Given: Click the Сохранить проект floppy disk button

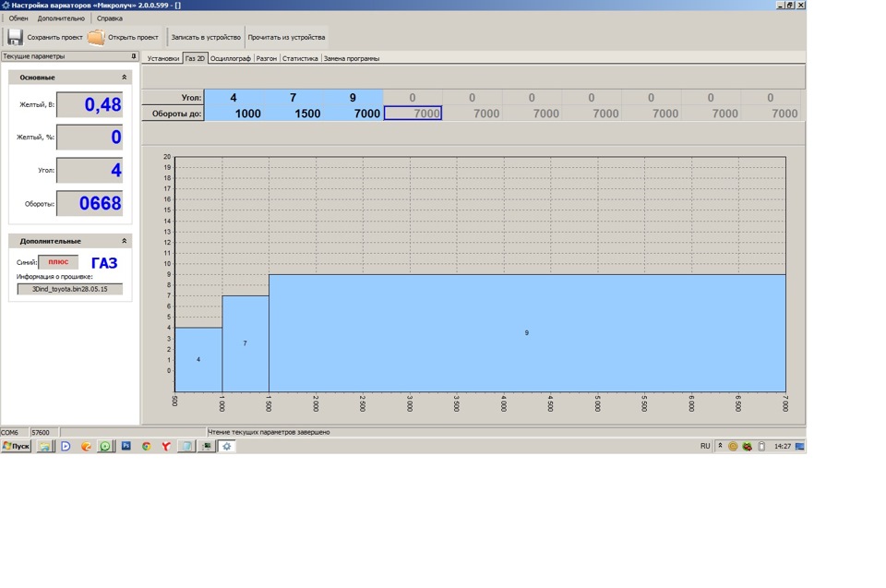Looking at the screenshot, I should click(44, 37).
